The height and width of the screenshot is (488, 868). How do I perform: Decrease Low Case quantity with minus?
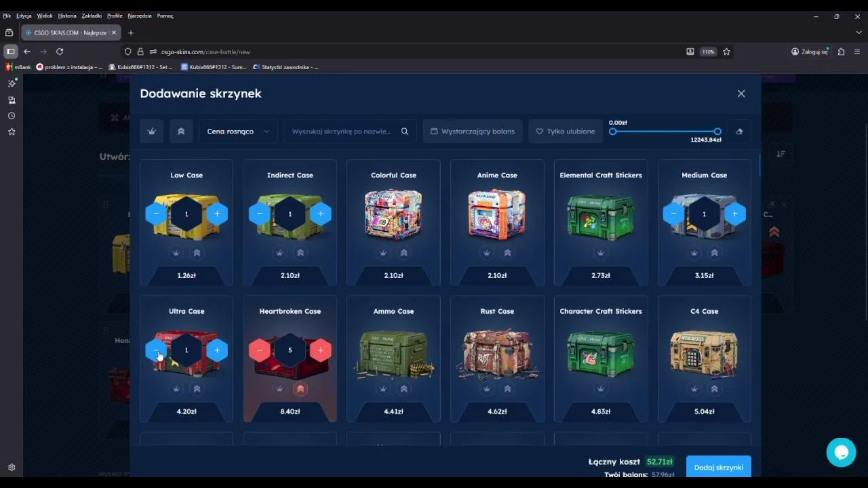coord(156,214)
